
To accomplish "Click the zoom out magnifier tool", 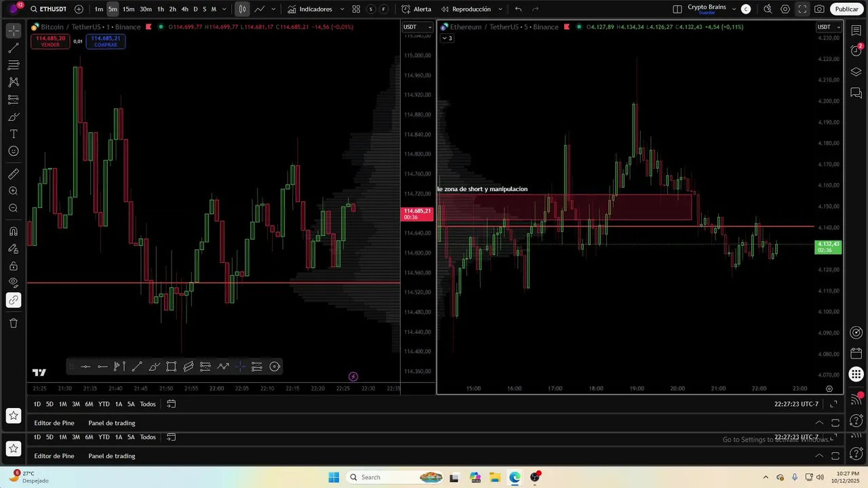I will (x=13, y=208).
